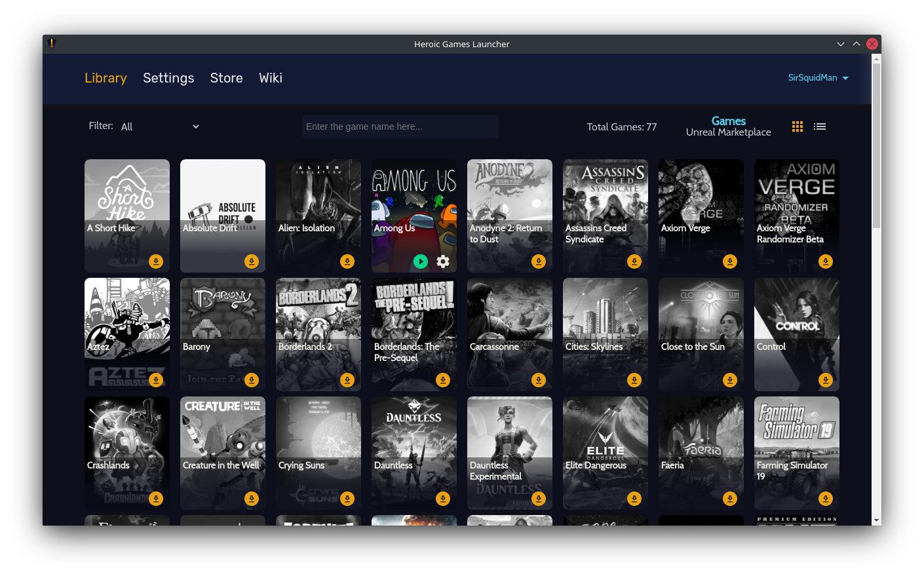Click download icon on Farming Simulator 19
924x576 pixels.
(826, 499)
